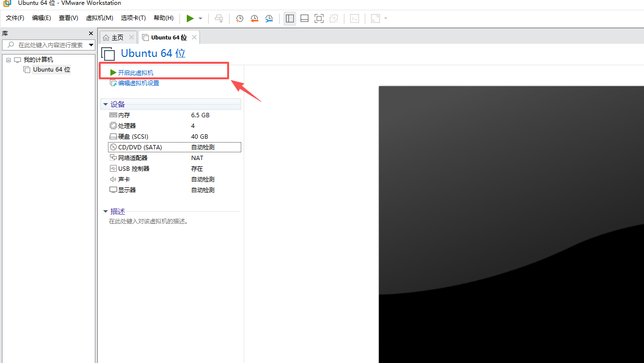Close the 库 library panel
The image size is (644, 363).
pos(90,33)
